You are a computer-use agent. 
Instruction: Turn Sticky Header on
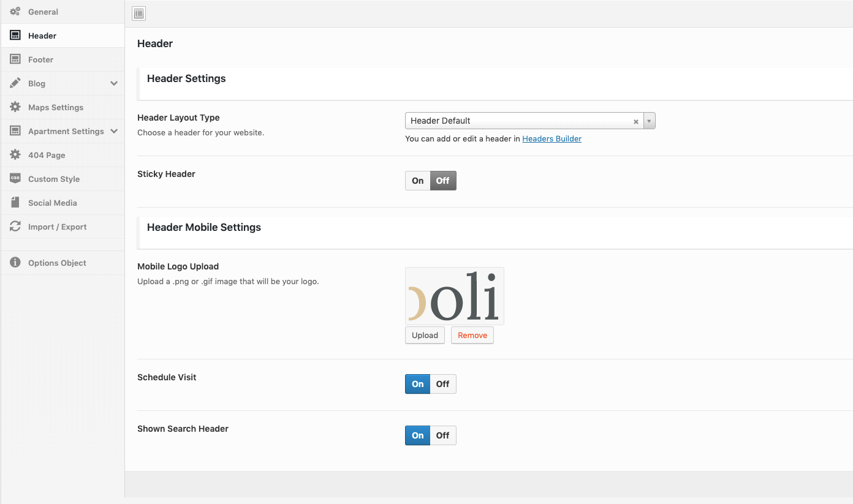418,181
